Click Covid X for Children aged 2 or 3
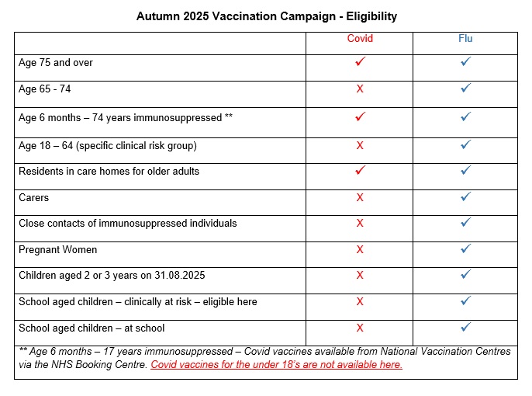This screenshot has height=396, width=532. click(x=360, y=275)
